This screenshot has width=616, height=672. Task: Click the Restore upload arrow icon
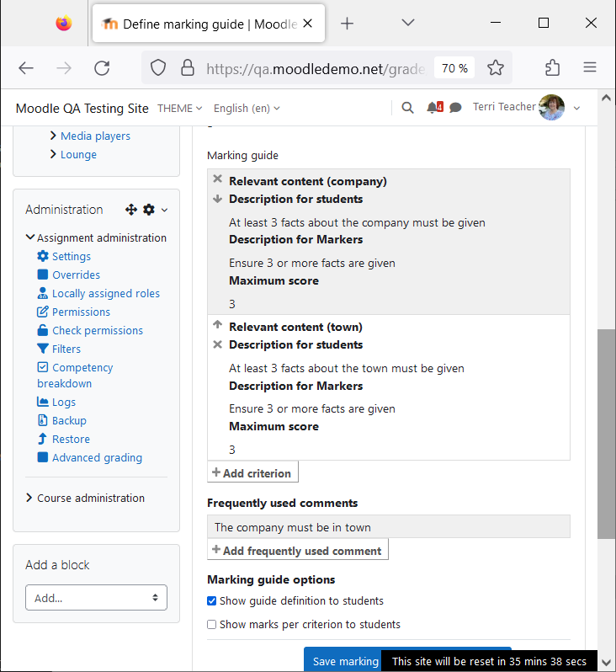(x=42, y=439)
